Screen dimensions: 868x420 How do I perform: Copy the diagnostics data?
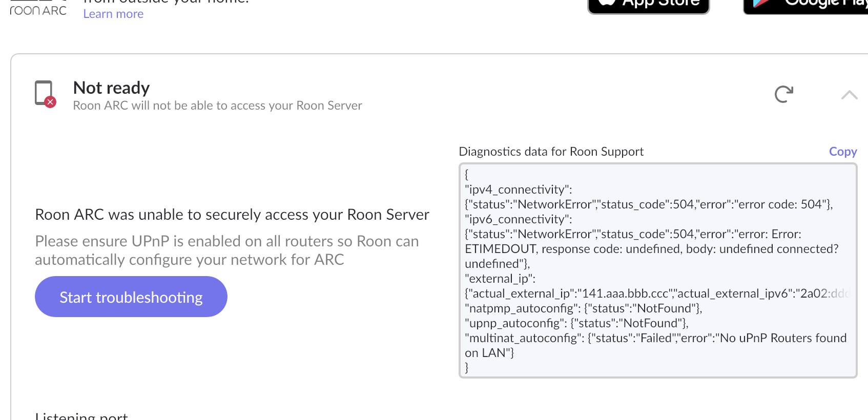842,152
